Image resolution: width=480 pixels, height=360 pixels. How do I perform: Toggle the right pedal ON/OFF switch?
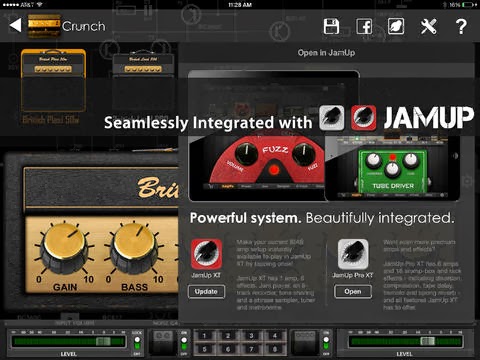(x=326, y=343)
